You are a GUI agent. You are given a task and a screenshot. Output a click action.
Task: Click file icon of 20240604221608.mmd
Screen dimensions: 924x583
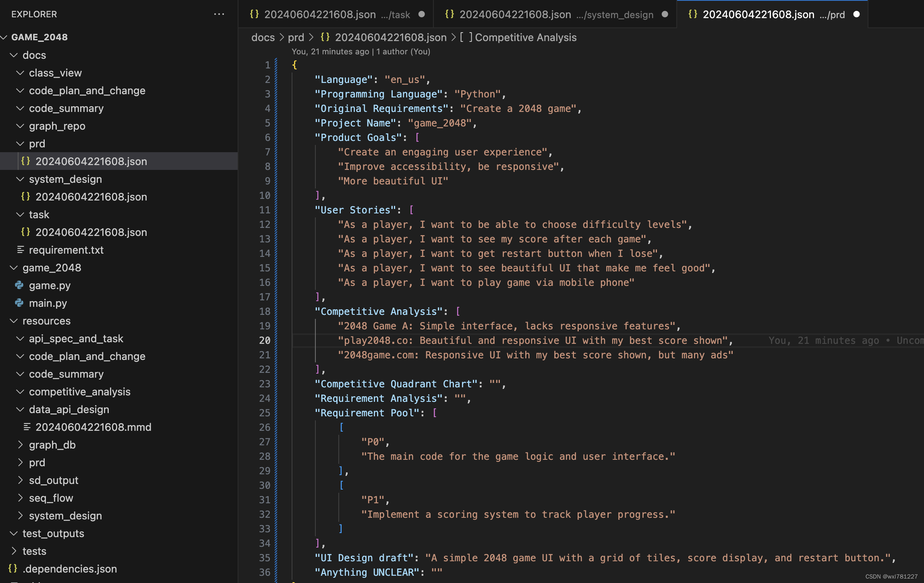pos(27,427)
